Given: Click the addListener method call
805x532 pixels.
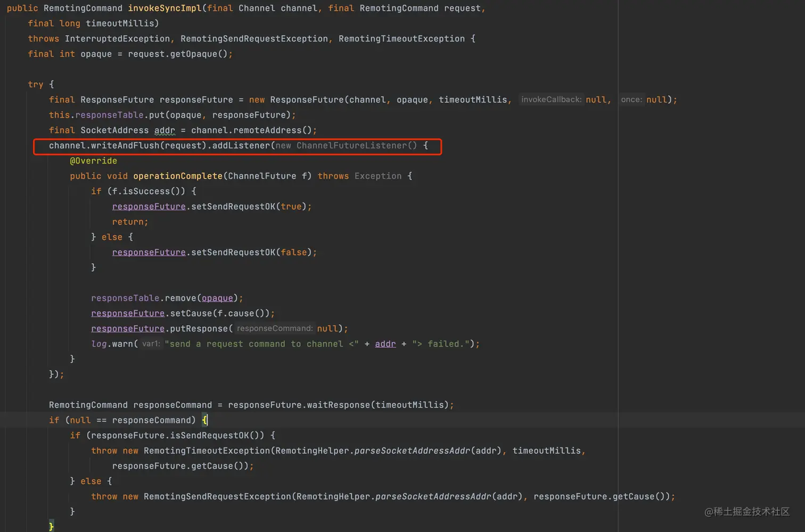Looking at the screenshot, I should point(241,145).
